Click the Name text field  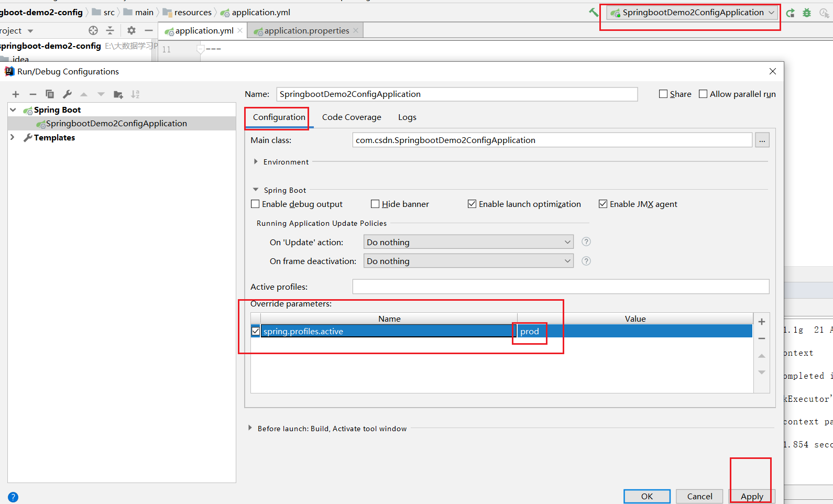pos(457,94)
